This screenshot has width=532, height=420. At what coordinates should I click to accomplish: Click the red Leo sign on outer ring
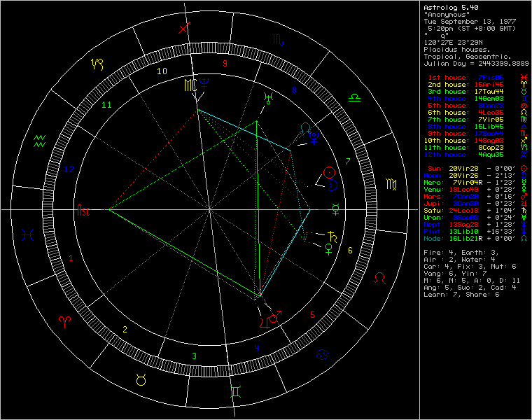[379, 277]
